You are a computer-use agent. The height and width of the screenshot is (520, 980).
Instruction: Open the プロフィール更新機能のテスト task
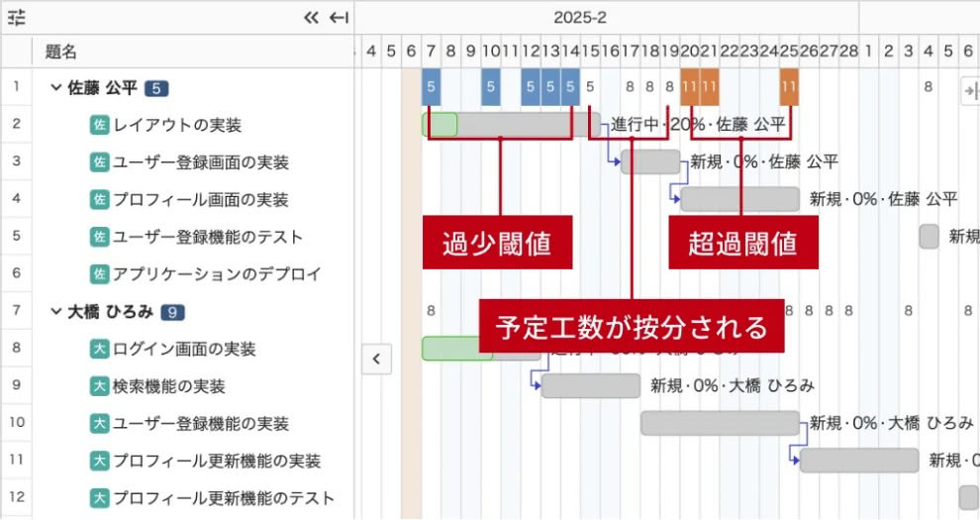pos(224,498)
